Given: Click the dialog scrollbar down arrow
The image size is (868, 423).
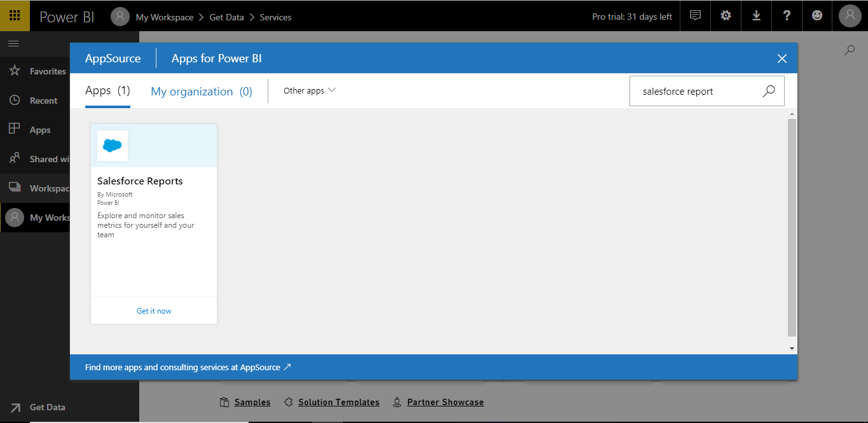Looking at the screenshot, I should coord(792,349).
